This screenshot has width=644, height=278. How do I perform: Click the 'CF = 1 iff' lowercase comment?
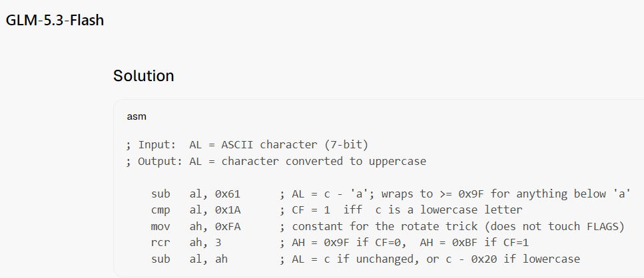click(401, 210)
